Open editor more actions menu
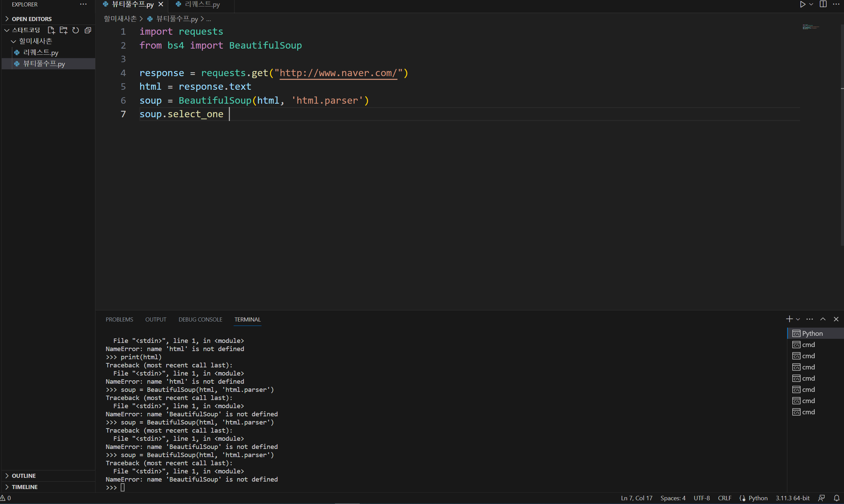 click(836, 4)
